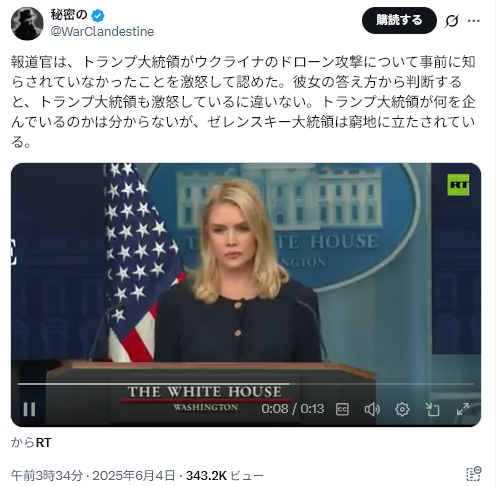
Task: View the 343.2K views analytics
Action: click(x=225, y=475)
